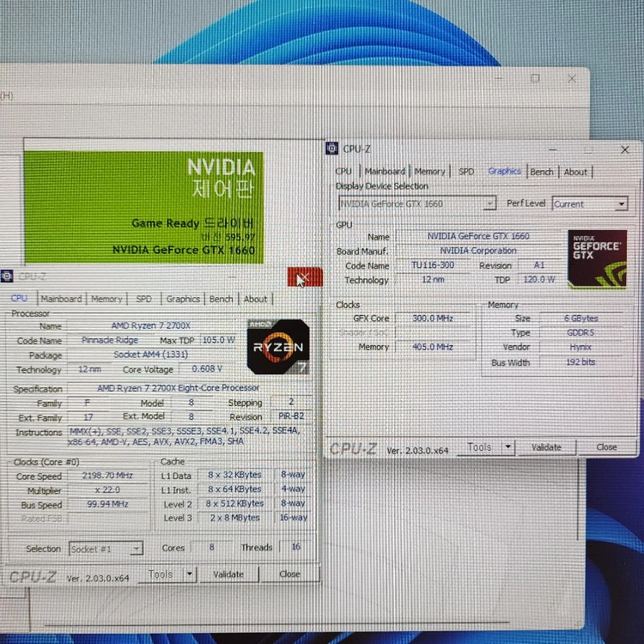Select CPU tab in the CPU window

[19, 298]
